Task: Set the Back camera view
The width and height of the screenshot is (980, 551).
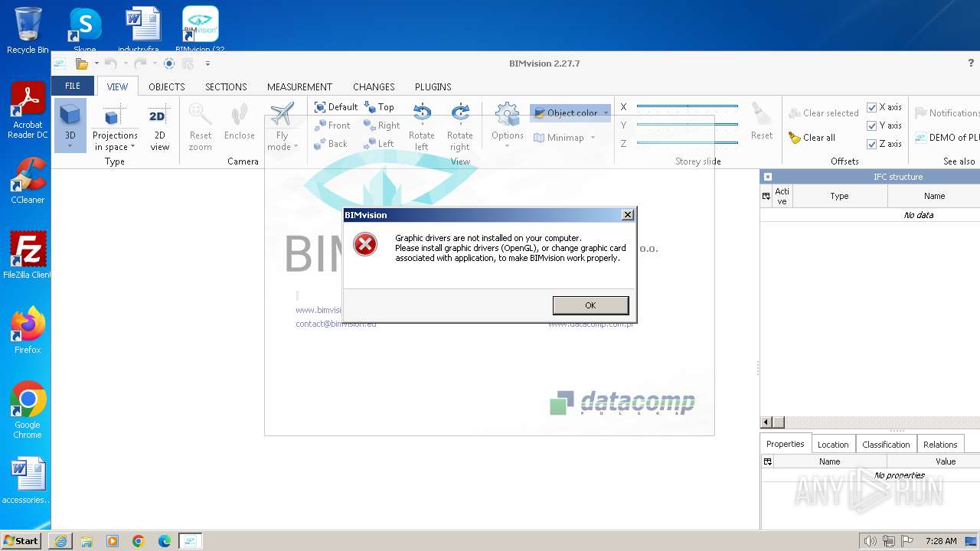Action: tap(331, 144)
